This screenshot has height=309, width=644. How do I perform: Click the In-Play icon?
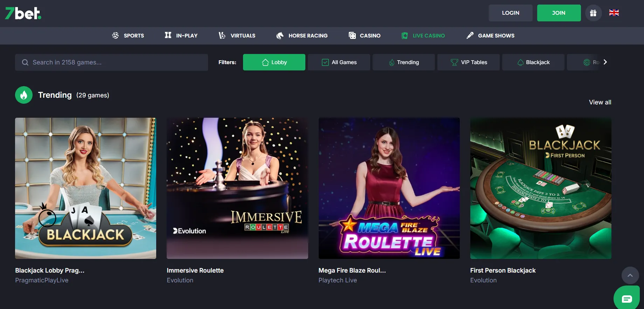[168, 35]
